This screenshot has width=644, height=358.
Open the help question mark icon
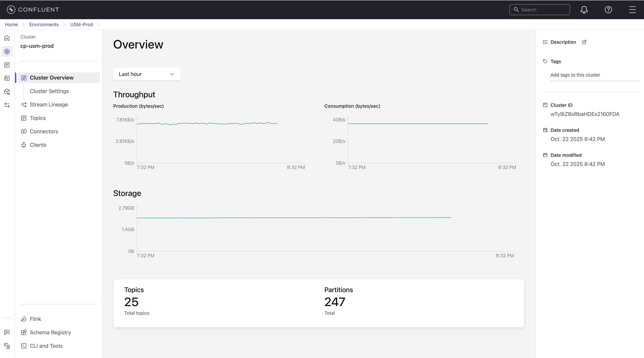(x=608, y=10)
